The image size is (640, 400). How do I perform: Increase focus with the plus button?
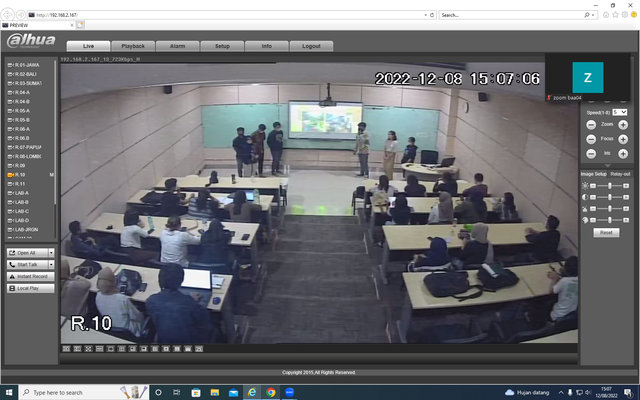click(x=623, y=139)
